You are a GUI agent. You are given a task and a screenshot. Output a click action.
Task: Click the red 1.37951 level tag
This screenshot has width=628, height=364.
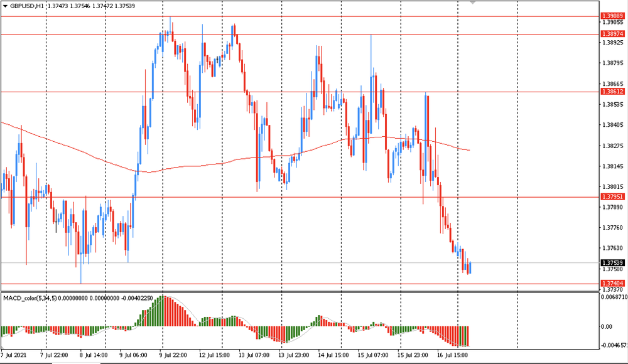click(612, 196)
